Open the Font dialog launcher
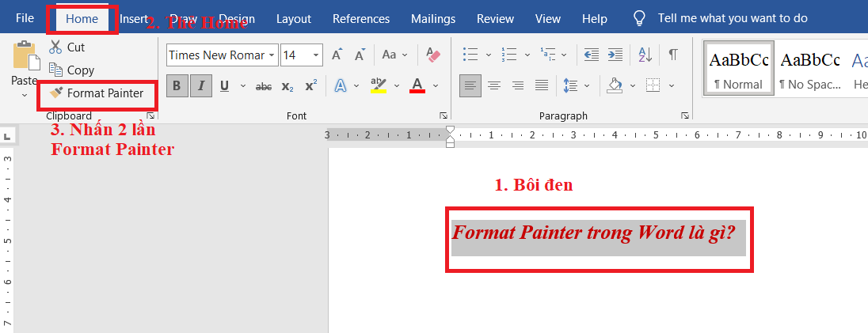The height and width of the screenshot is (333, 868). pyautogui.click(x=444, y=116)
